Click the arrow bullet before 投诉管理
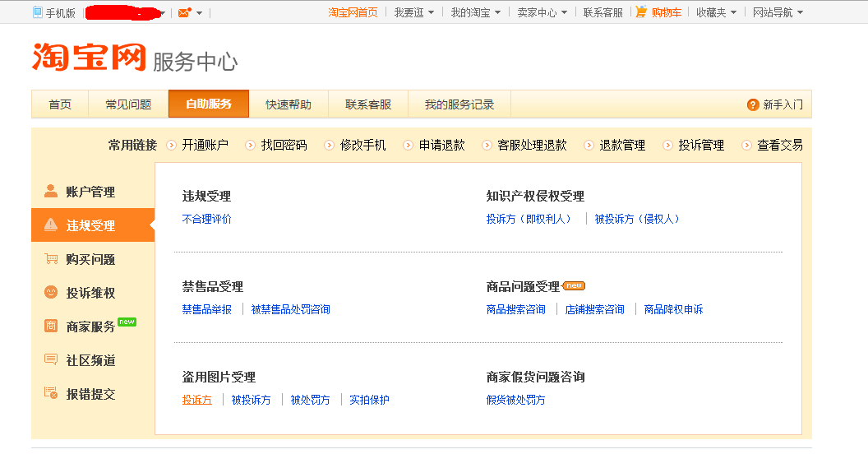Image resolution: width=868 pixels, height=454 pixels. coord(667,145)
